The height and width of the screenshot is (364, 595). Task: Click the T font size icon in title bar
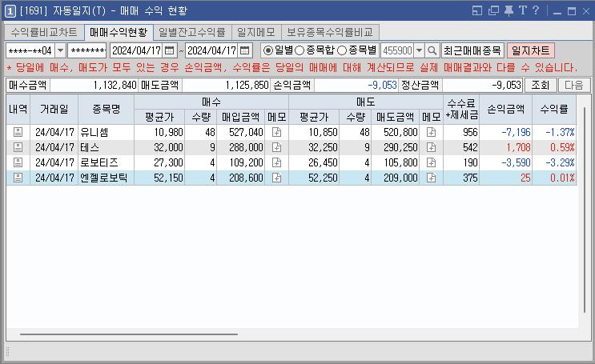tap(522, 10)
